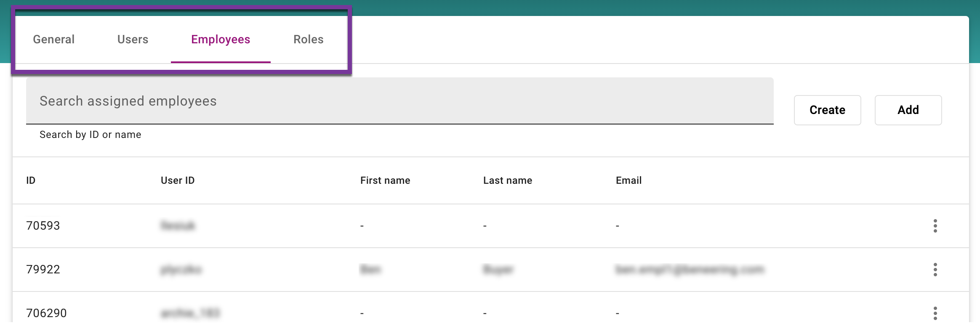Select the employee ID 70593 cell

[x=43, y=226]
